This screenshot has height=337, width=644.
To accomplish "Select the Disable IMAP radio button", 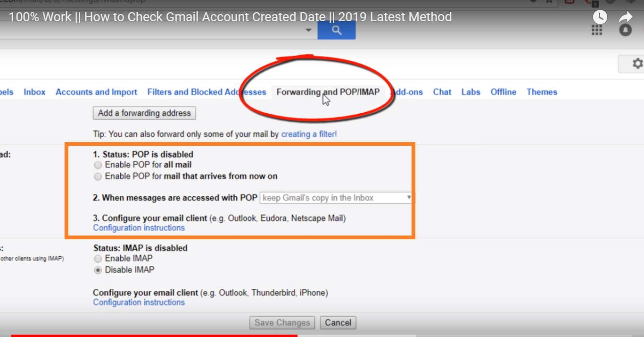I will pyautogui.click(x=98, y=270).
